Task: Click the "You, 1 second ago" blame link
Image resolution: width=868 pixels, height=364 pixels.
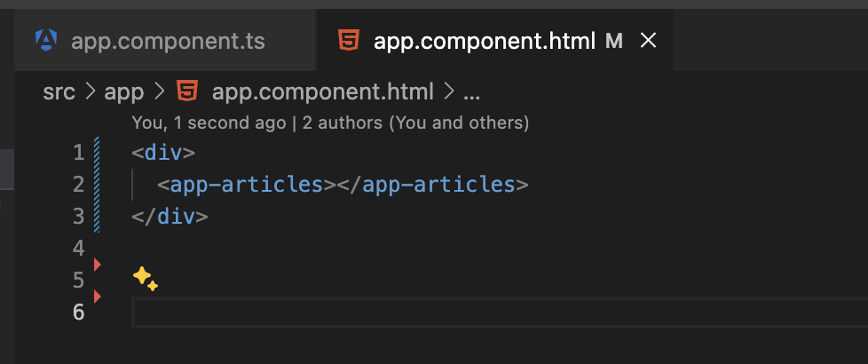Action: coord(209,122)
